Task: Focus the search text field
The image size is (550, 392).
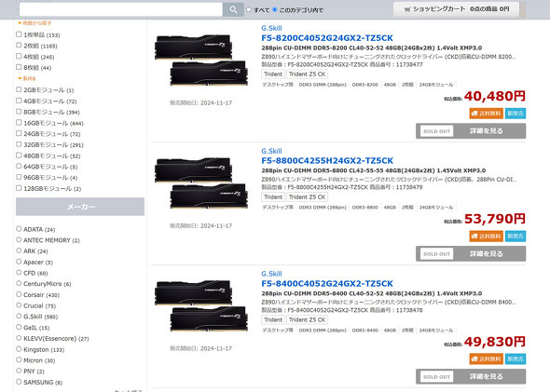Action: click(x=121, y=9)
